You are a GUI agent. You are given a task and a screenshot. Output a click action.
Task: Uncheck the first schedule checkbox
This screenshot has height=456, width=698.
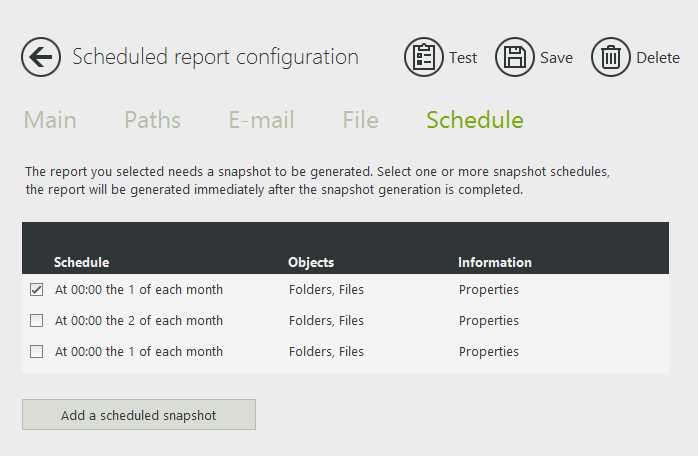(x=37, y=290)
